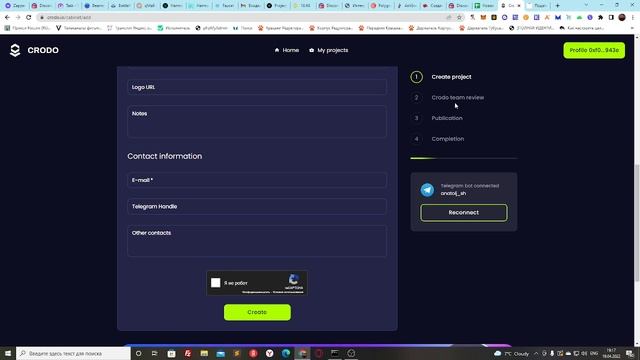Open a new browser tab

pyautogui.click(x=558, y=5)
